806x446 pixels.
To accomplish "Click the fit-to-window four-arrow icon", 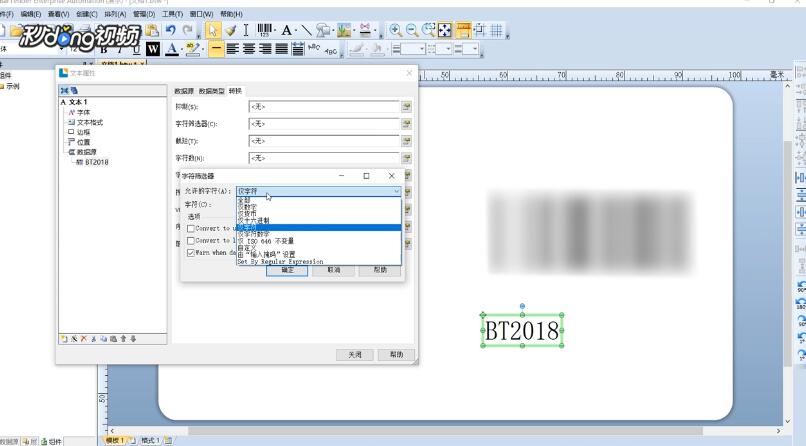I will pyautogui.click(x=445, y=30).
